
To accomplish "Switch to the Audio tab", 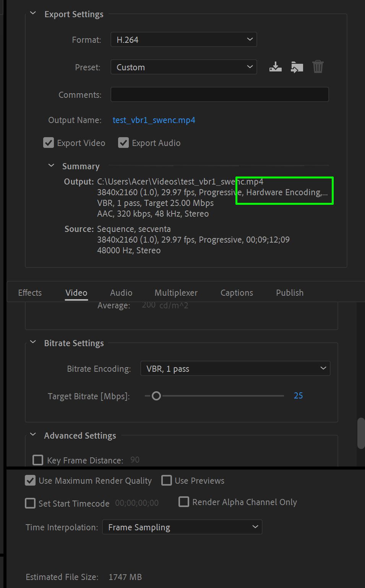I will pos(121,293).
